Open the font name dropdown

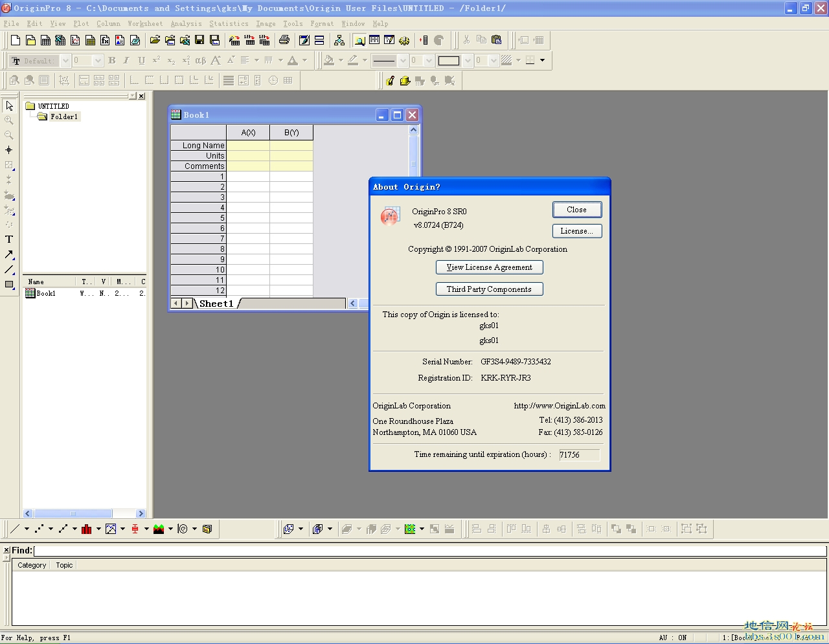[x=65, y=61]
